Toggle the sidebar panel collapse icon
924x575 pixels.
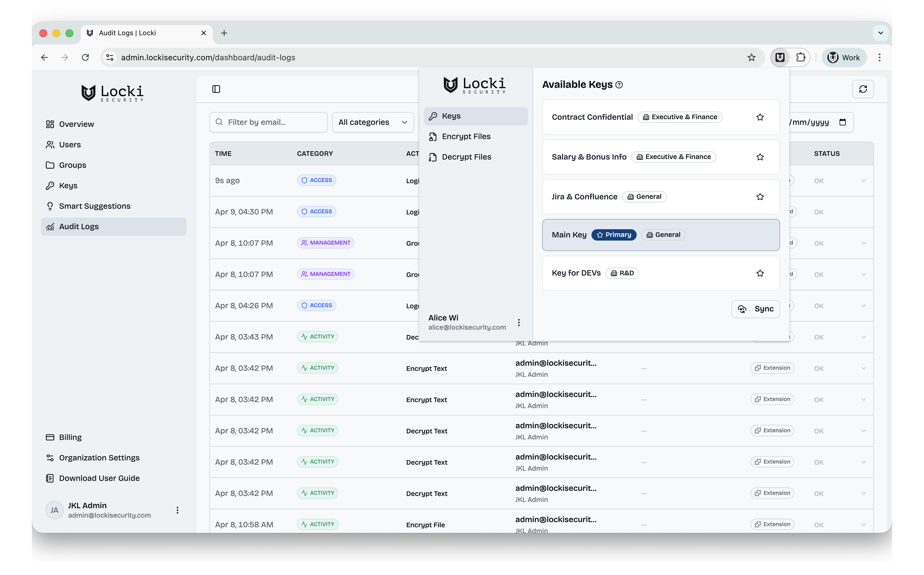click(216, 89)
